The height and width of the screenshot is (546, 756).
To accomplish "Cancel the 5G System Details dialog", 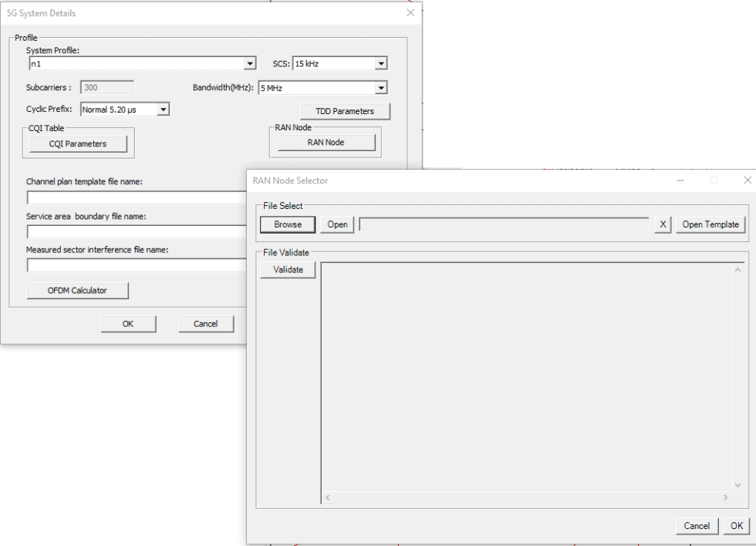I will [205, 324].
